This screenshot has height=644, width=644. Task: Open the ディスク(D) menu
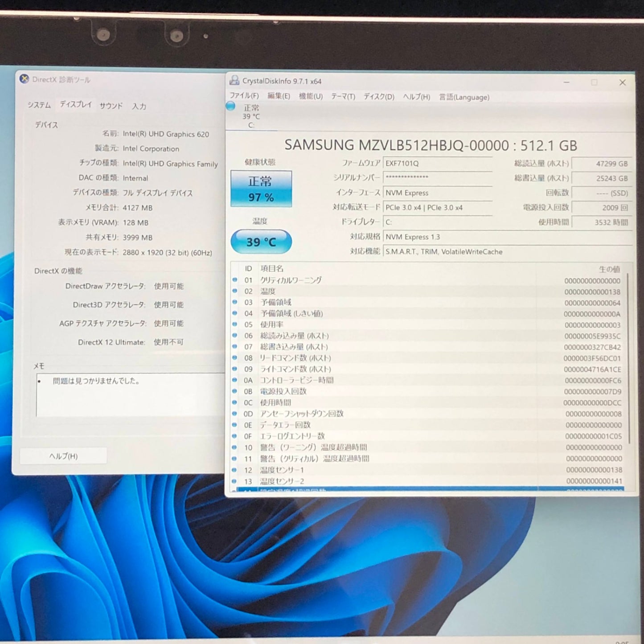(x=379, y=97)
